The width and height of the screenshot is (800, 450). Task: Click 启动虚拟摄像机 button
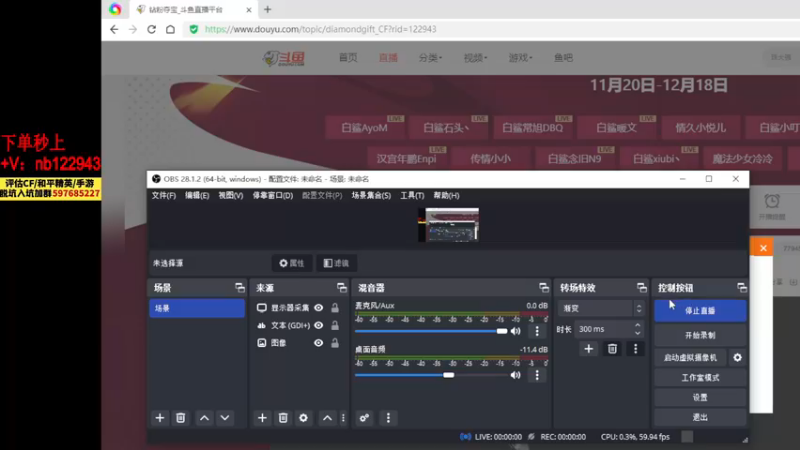tap(690, 358)
